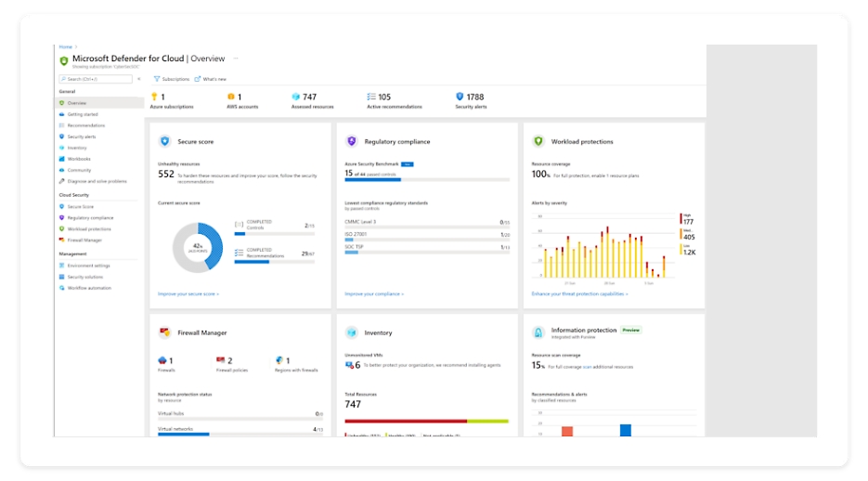The image size is (868, 481).
Task: Click the 'Improve your compliance' link
Action: tap(374, 293)
